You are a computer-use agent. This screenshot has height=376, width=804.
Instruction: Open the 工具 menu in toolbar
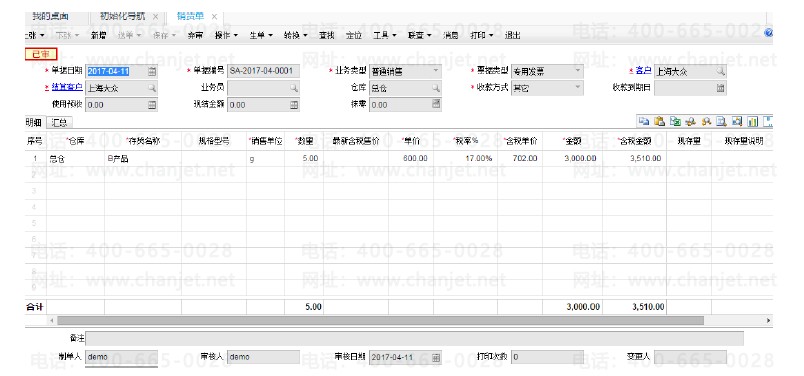(385, 35)
